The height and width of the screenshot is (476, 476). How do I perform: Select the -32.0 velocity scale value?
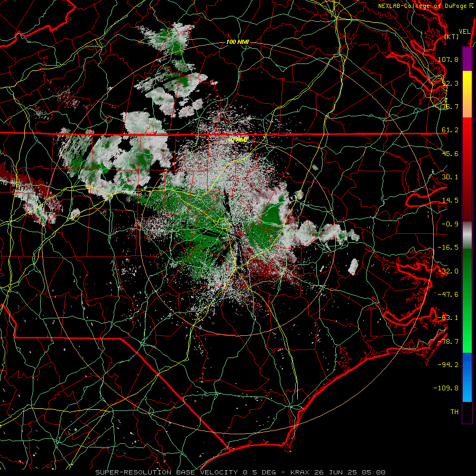click(448, 271)
